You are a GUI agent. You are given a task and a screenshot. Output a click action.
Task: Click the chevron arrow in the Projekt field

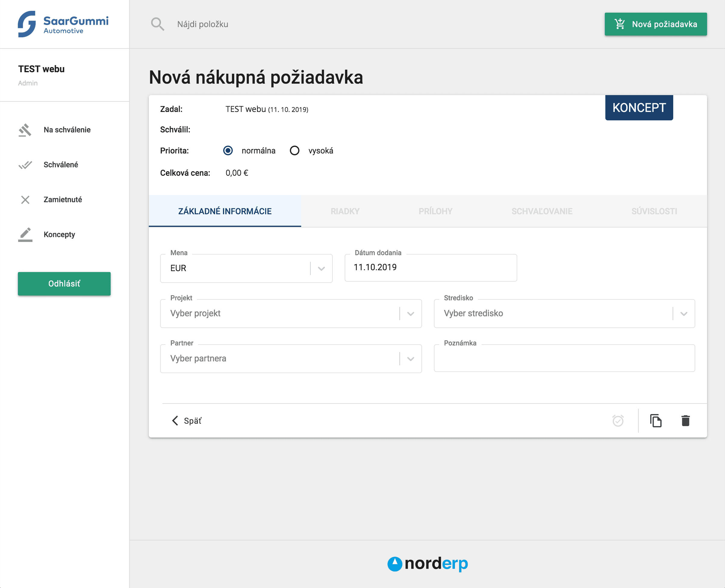click(x=410, y=314)
